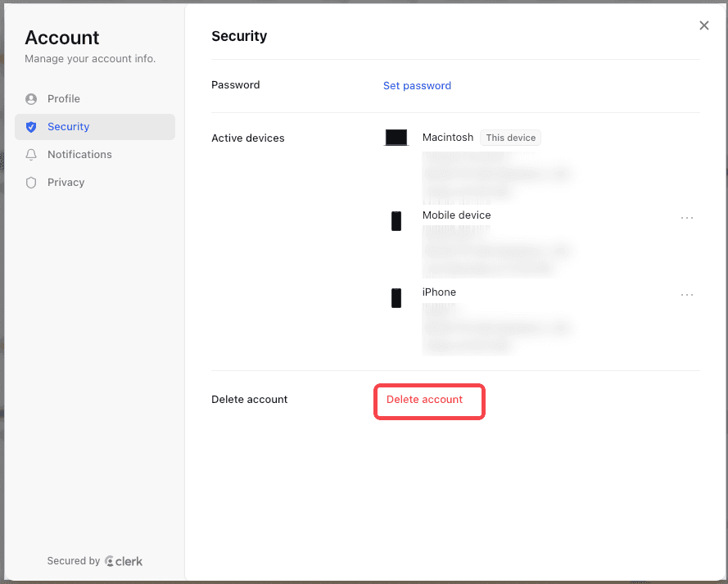The width and height of the screenshot is (728, 584).
Task: Open the iPhone three-dot menu
Action: pos(687,294)
